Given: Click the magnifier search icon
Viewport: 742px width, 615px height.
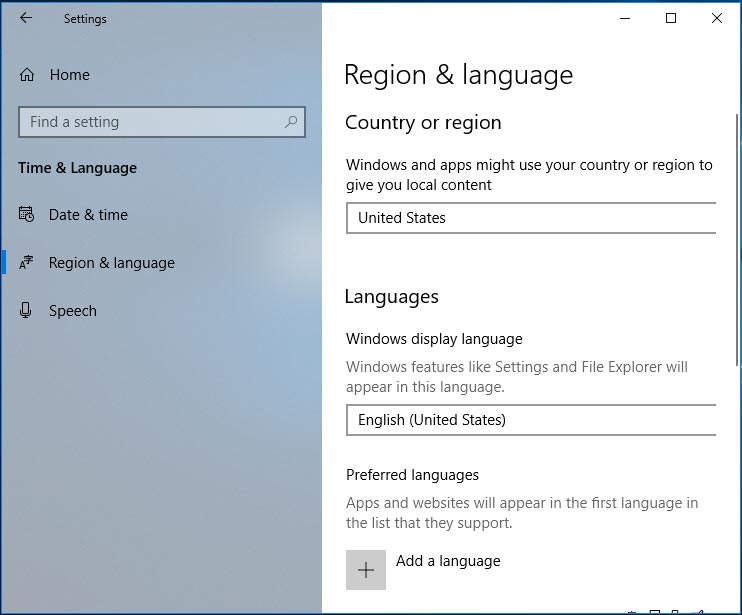Looking at the screenshot, I should coord(291,122).
